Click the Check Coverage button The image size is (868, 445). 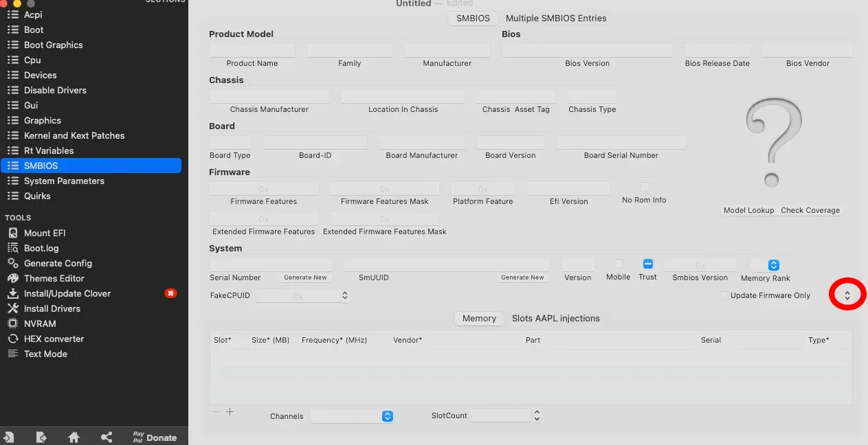tap(810, 211)
